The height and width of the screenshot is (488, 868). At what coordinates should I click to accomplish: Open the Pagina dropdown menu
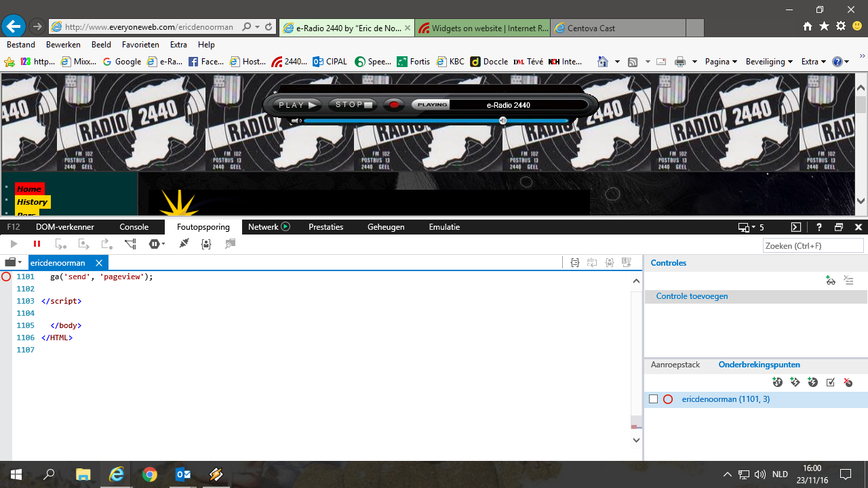coord(721,62)
